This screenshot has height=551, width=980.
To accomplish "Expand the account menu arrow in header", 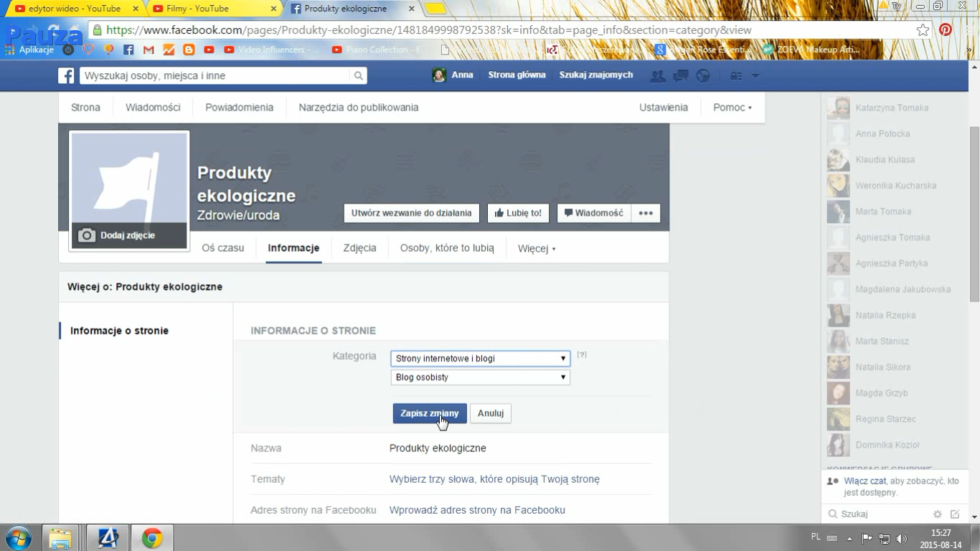I will 755,75.
